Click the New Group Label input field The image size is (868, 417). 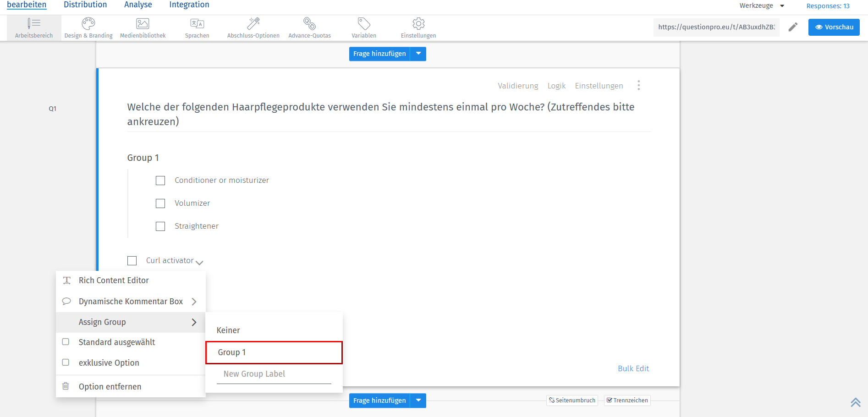click(273, 373)
